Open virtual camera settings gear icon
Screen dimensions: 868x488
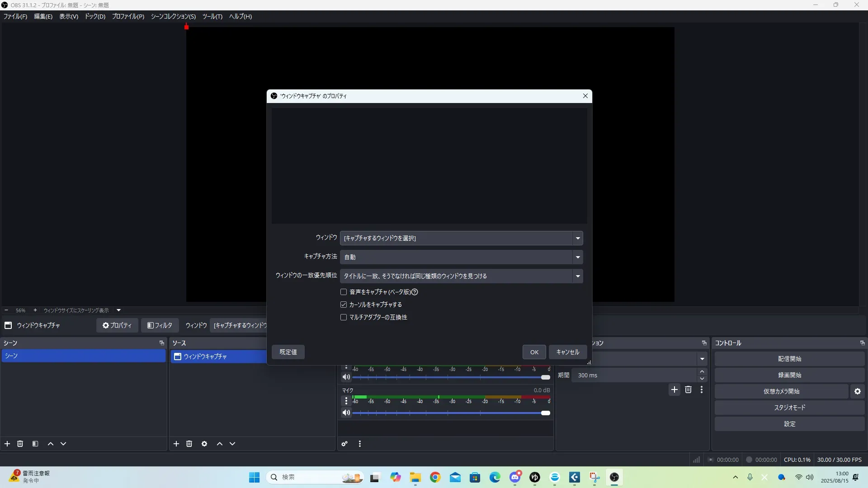(x=858, y=391)
